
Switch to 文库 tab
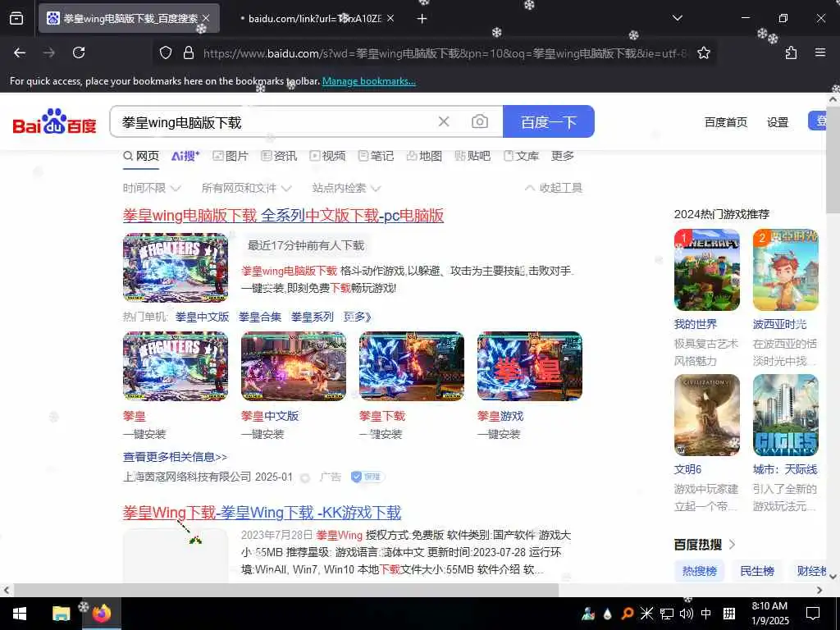[521, 156]
